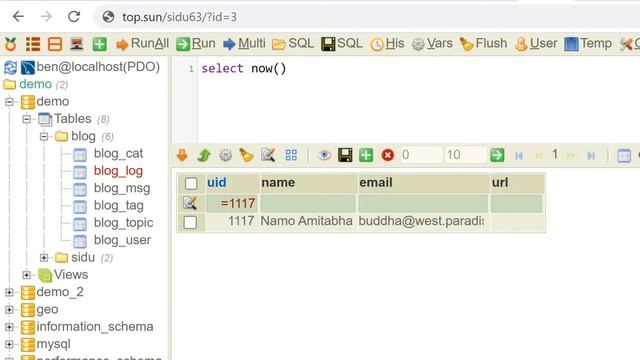Click the orange down arrow icon in grid toolbar
This screenshot has height=360, width=640.
click(182, 155)
